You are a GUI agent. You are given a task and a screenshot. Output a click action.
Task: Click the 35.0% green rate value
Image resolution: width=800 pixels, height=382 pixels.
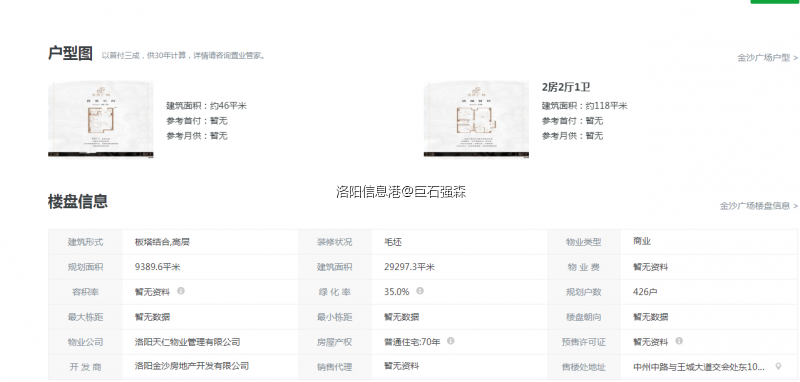point(397,292)
